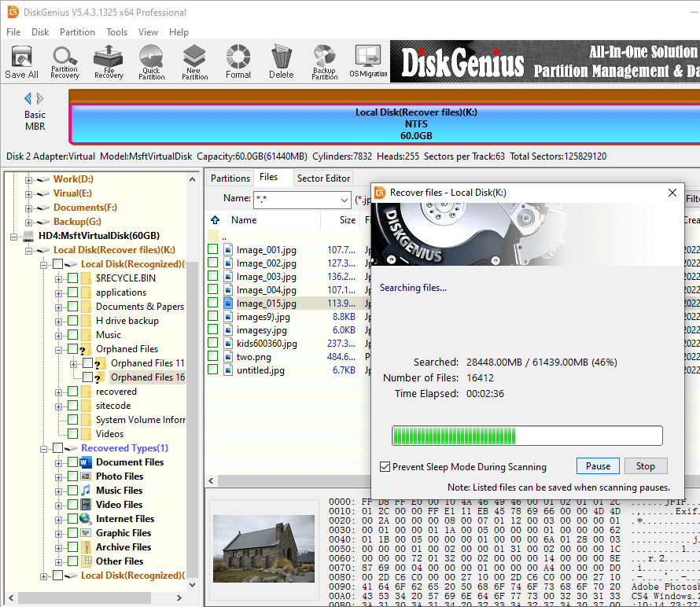
Task: Expand the Documents & Papers folder
Action: point(59,307)
